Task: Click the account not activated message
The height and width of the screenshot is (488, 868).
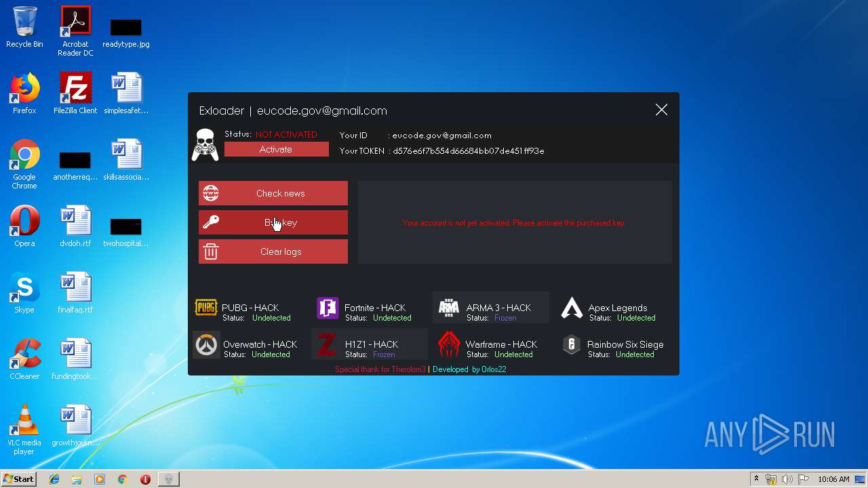Action: click(514, 223)
